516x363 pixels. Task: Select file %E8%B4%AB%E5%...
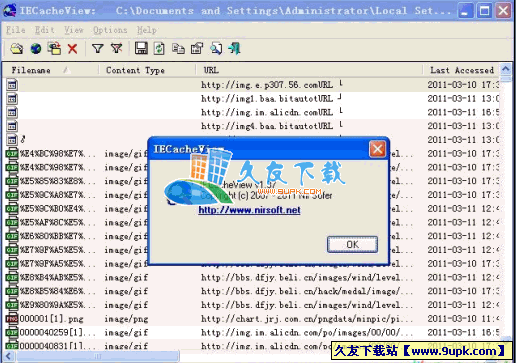(57, 277)
